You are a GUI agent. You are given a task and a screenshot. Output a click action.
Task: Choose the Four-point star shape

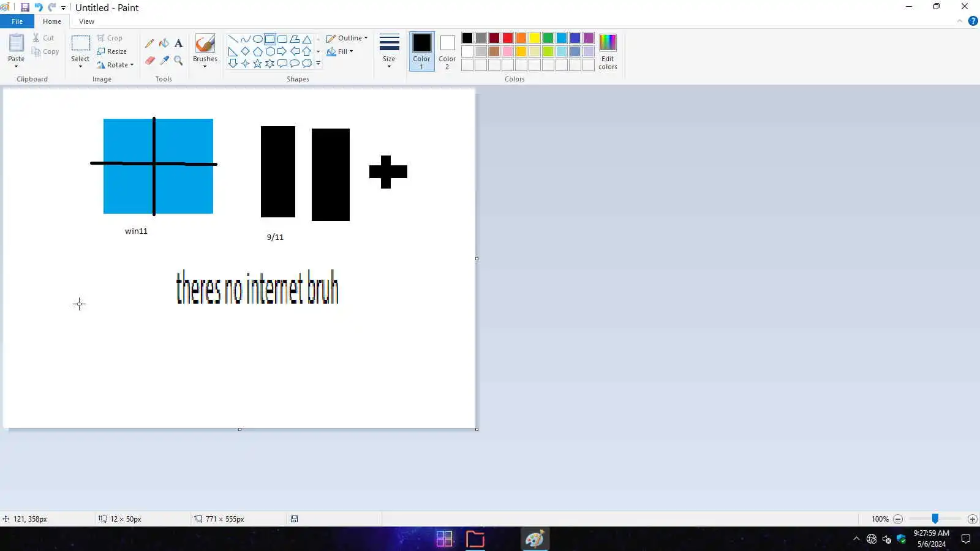coord(245,63)
